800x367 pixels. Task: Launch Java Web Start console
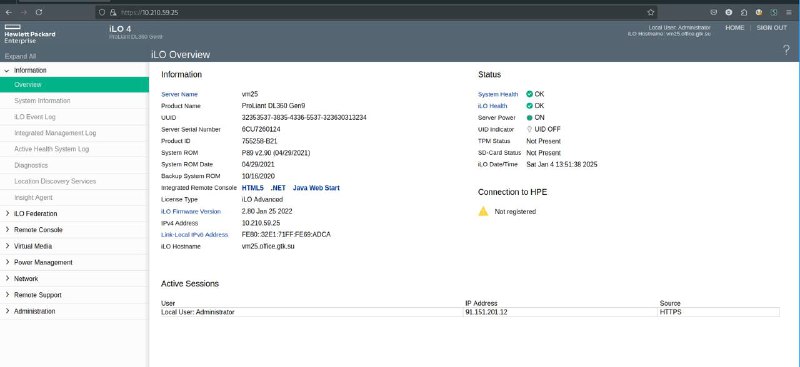[316, 188]
